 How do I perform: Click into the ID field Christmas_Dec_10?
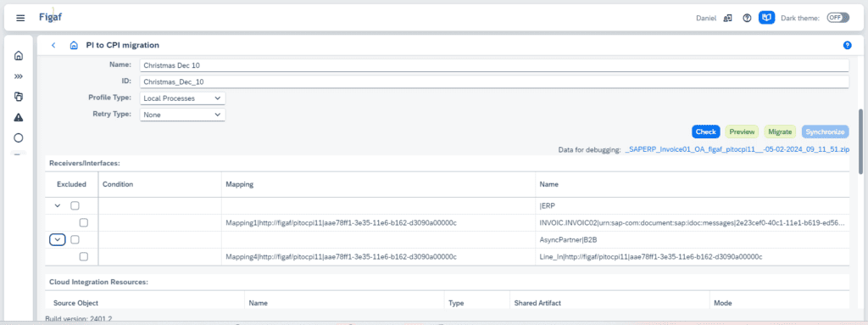pyautogui.click(x=494, y=81)
